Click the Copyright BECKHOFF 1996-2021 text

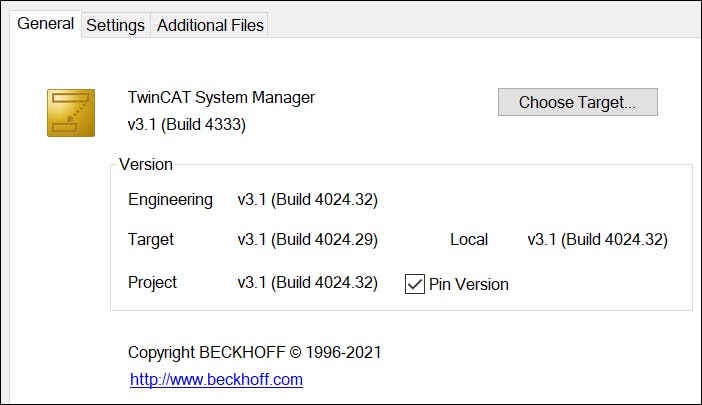coord(254,353)
